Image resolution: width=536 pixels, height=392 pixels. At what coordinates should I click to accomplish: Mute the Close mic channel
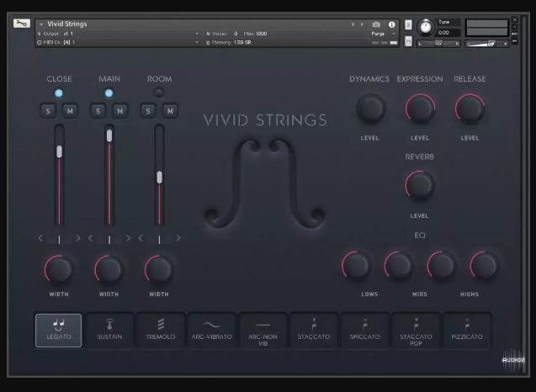tap(70, 111)
